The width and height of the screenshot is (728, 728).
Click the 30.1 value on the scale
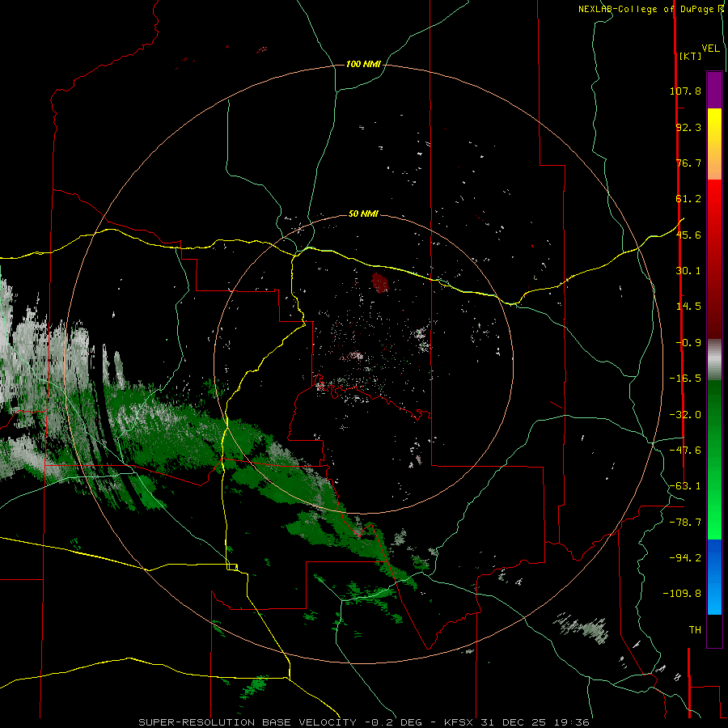coord(688,271)
